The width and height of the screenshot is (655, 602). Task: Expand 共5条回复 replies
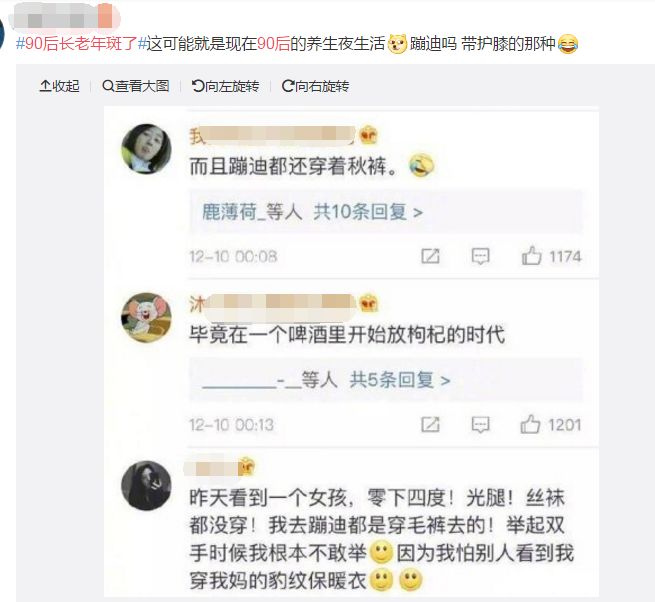400,380
